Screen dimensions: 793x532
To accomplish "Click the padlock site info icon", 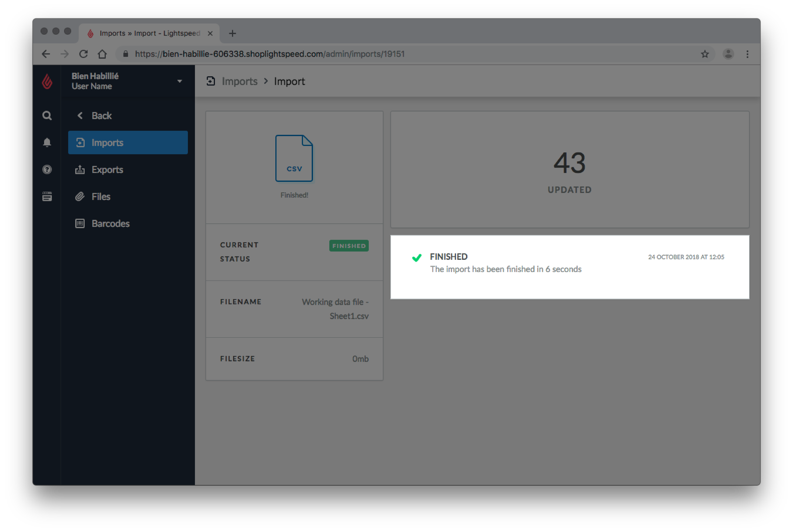I will [x=126, y=54].
